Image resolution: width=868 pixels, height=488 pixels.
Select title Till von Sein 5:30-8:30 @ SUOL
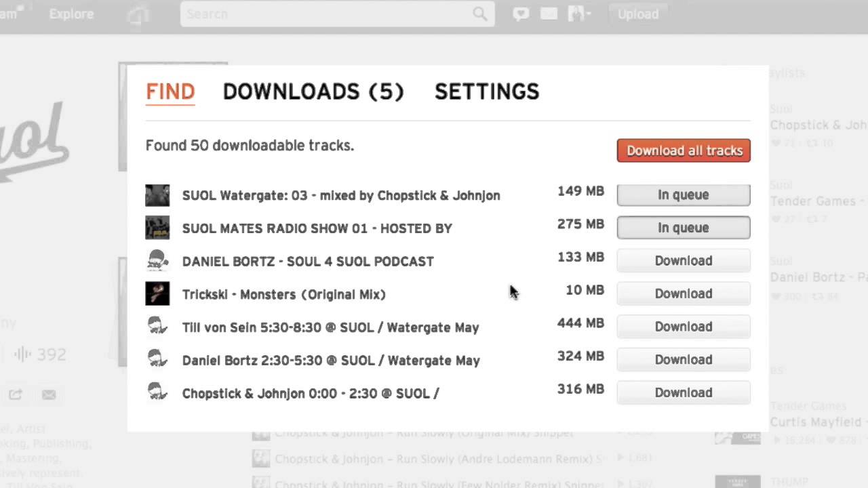(x=330, y=327)
